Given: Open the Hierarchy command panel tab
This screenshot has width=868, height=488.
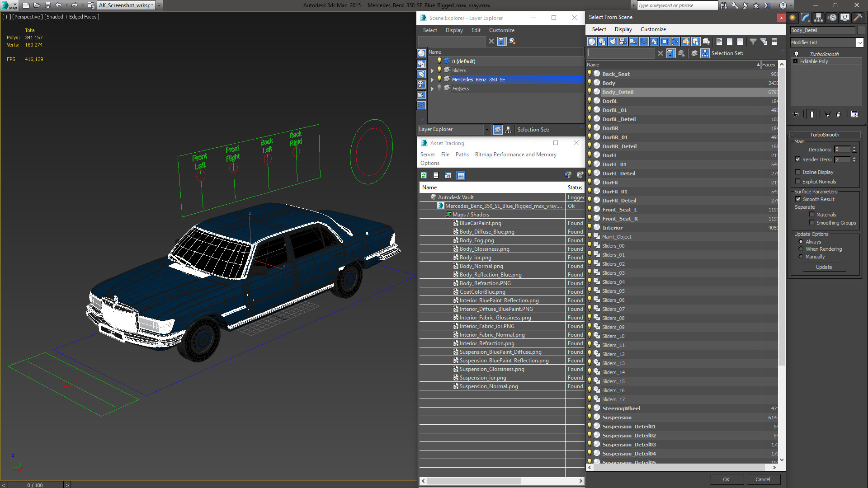Looking at the screenshot, I should click(x=818, y=18).
